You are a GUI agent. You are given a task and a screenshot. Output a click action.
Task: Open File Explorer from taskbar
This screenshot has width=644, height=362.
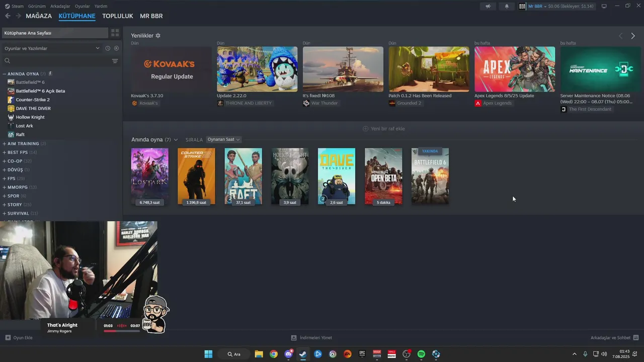[259, 354]
